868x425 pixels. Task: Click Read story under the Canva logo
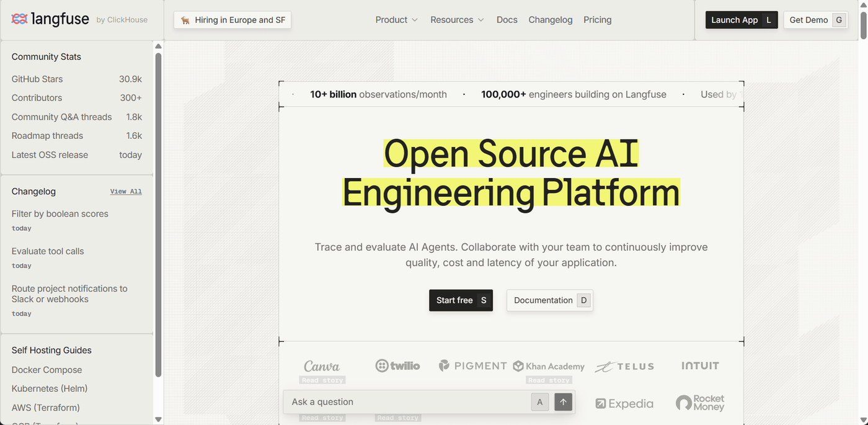point(322,380)
